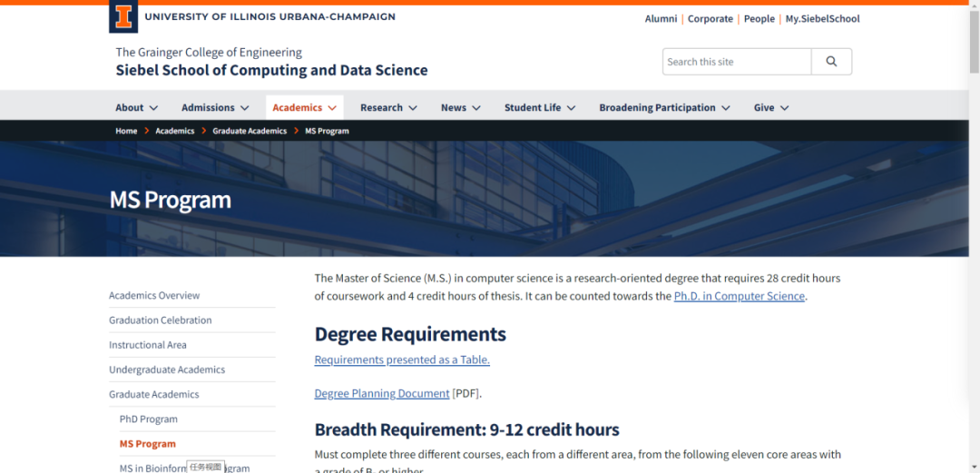The image size is (980, 473).
Task: Expand the Research menu chevron
Action: coord(413,108)
